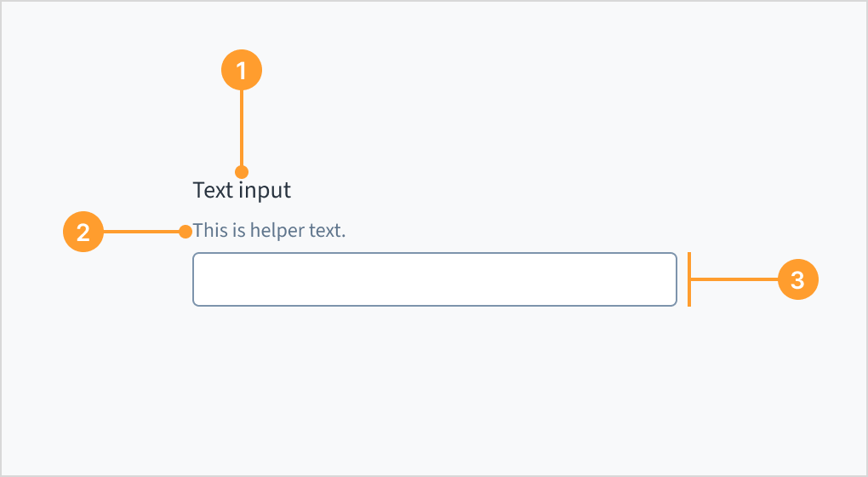Click the horizontal line leading to marker 3

pos(734,279)
